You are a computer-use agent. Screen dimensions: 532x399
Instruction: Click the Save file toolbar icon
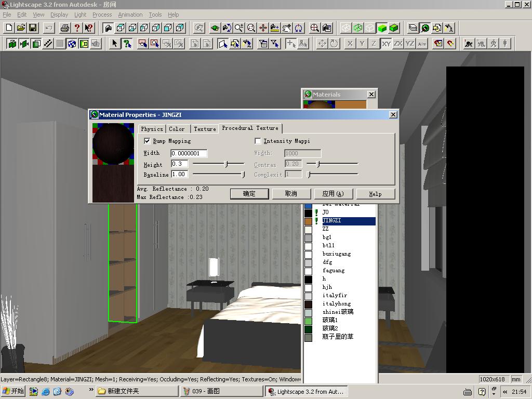(x=33, y=28)
